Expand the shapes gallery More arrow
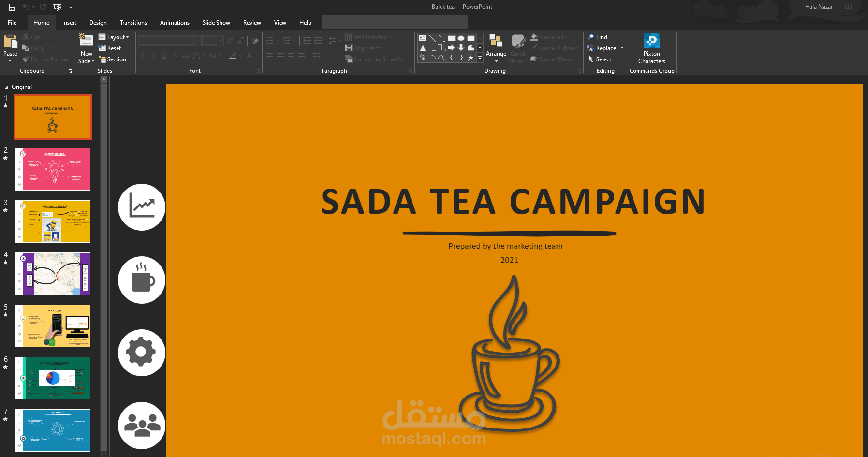 pos(480,58)
